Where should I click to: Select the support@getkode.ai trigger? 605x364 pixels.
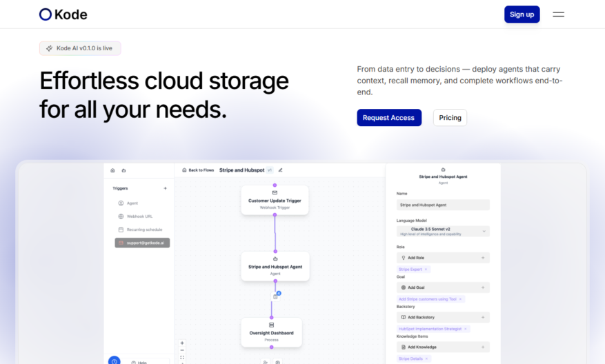click(x=142, y=243)
